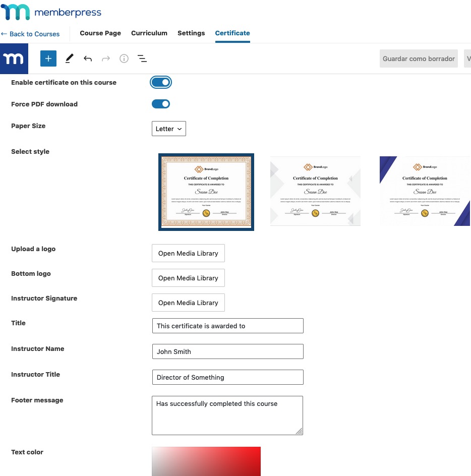The height and width of the screenshot is (476, 471).
Task: Click the blue block inserter plus button
Action: pos(48,58)
